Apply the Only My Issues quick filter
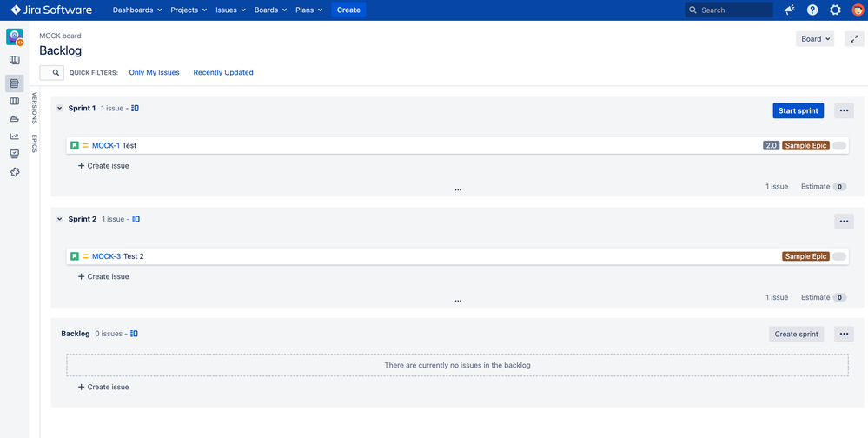The width and height of the screenshot is (868, 438). click(154, 72)
